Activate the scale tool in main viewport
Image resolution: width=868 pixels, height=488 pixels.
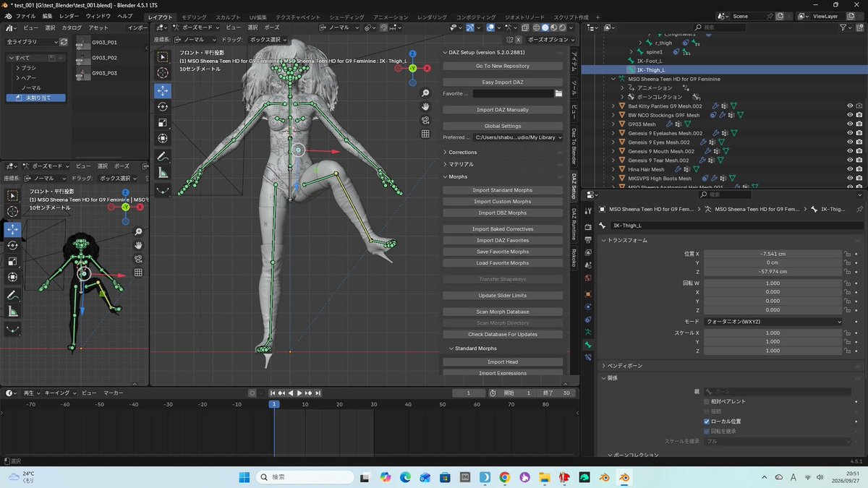pyautogui.click(x=163, y=122)
